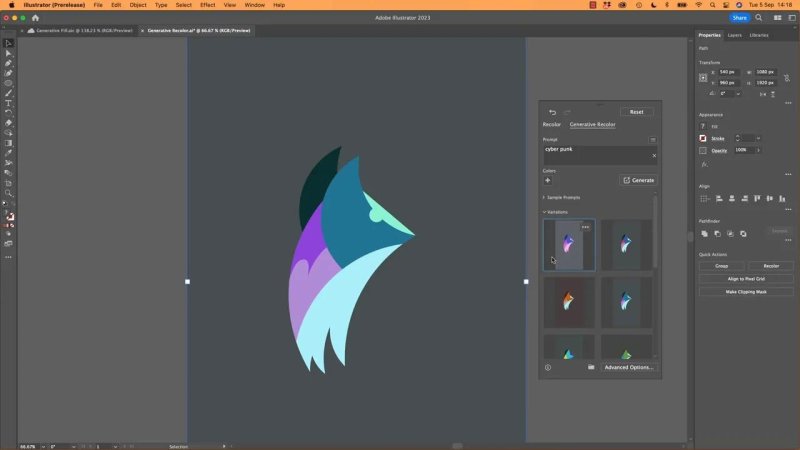This screenshot has width=800, height=450.
Task: Select the Eraser tool
Action: point(8,123)
